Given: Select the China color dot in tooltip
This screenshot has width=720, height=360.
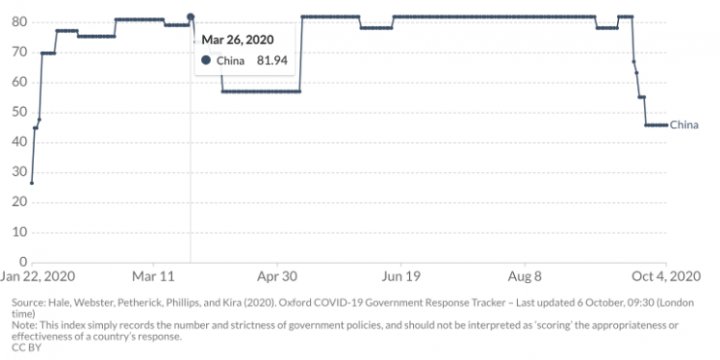Looking at the screenshot, I should [x=206, y=60].
